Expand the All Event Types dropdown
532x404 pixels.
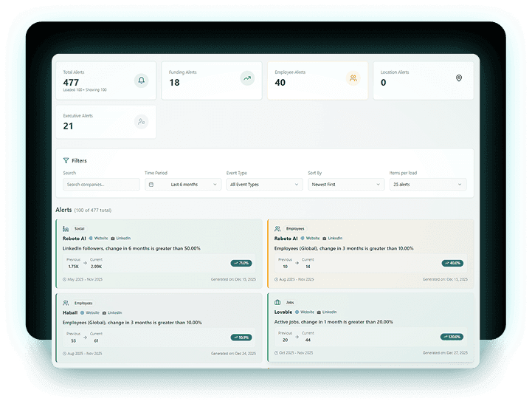tap(264, 185)
